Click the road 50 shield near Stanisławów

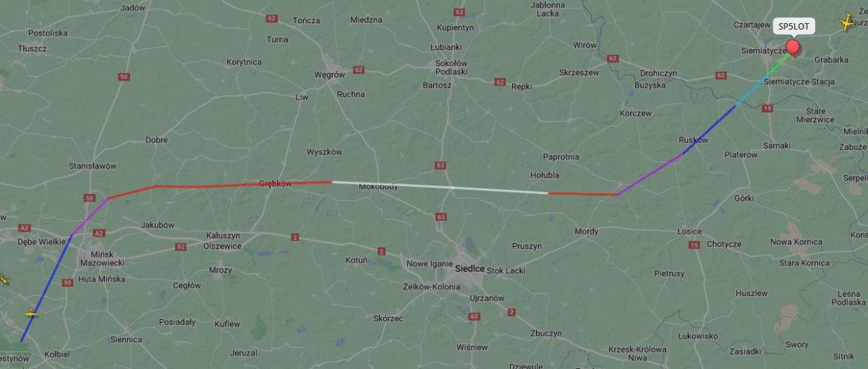(90, 198)
